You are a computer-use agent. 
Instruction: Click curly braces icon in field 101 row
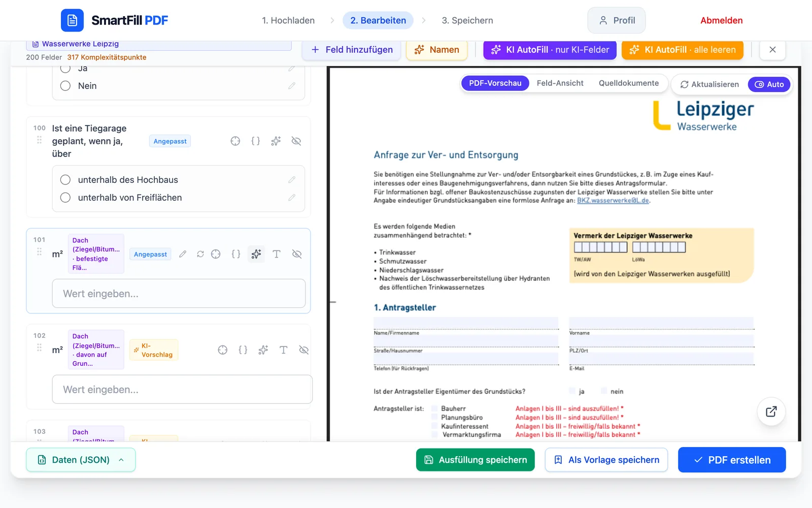click(236, 254)
